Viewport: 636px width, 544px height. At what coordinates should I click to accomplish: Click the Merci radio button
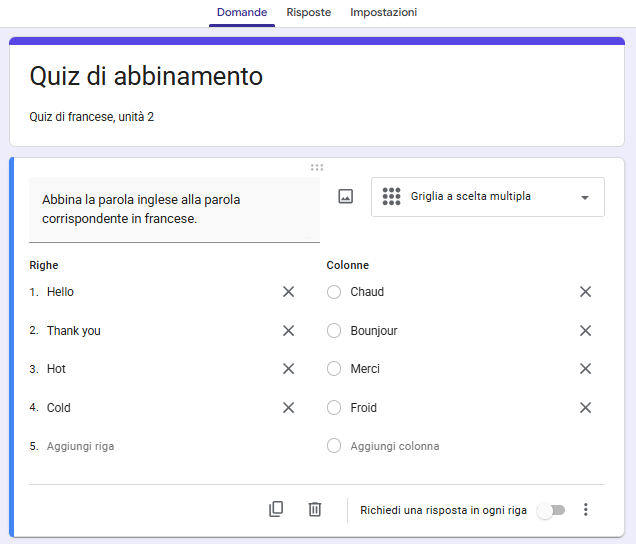[x=334, y=369]
